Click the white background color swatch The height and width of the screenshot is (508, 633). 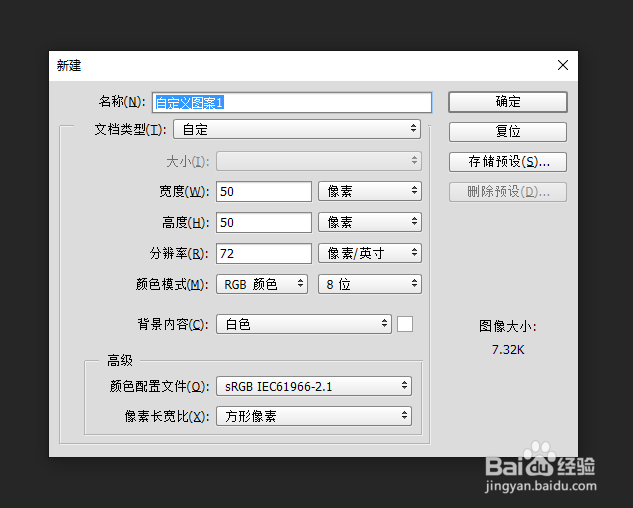(x=405, y=324)
